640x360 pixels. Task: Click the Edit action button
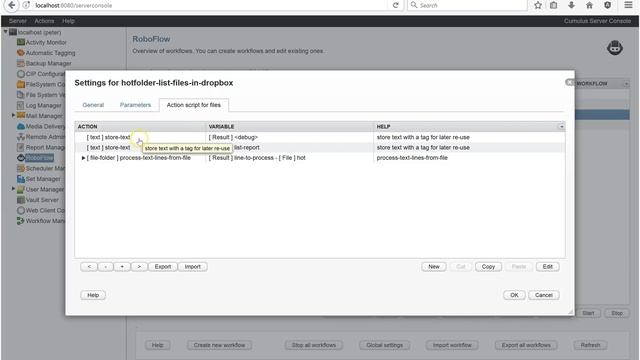[547, 267]
